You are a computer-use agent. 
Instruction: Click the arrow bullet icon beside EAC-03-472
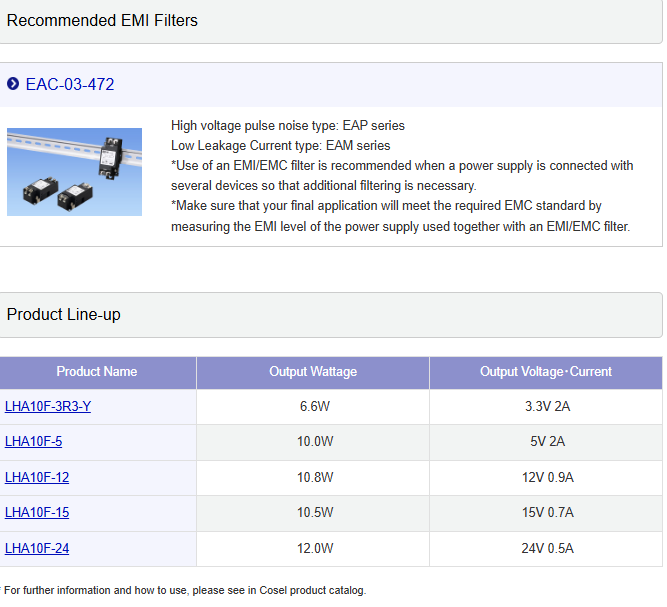coord(13,84)
